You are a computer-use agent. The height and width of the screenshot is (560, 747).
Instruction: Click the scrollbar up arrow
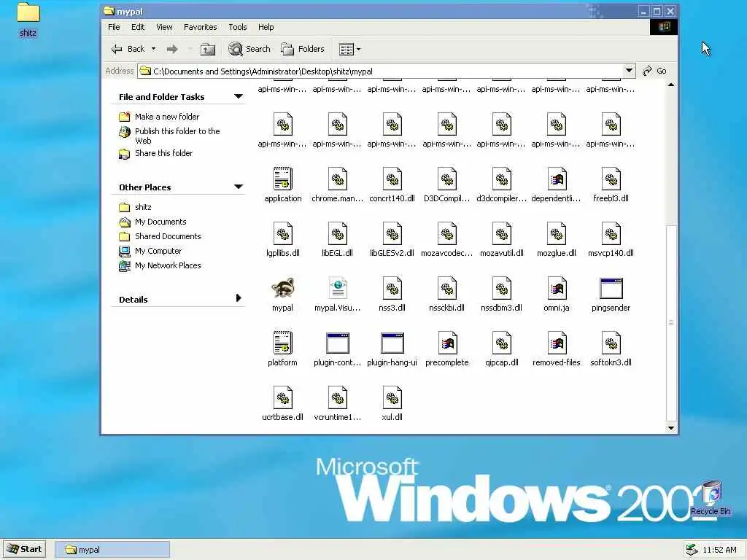[x=671, y=85]
